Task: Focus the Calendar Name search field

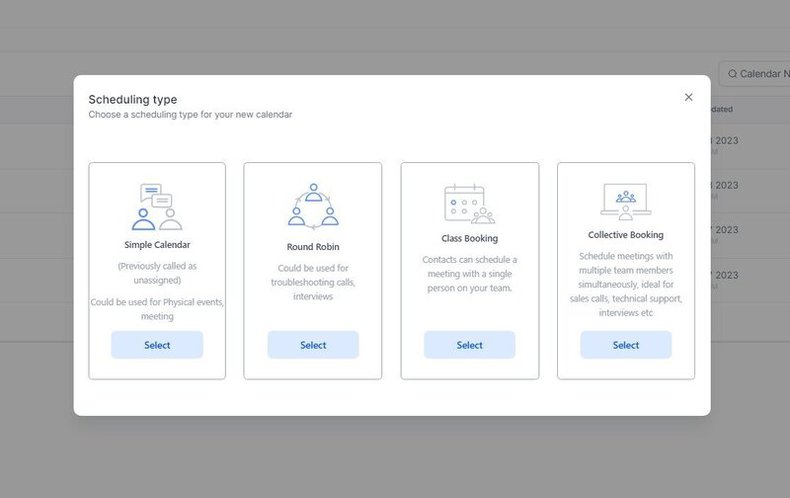Action: [x=755, y=74]
